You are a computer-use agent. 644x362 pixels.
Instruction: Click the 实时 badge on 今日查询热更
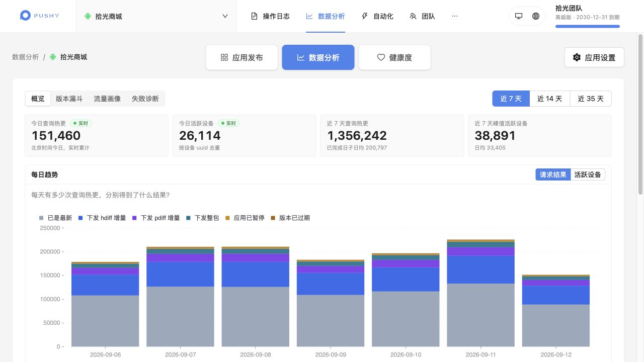point(80,123)
